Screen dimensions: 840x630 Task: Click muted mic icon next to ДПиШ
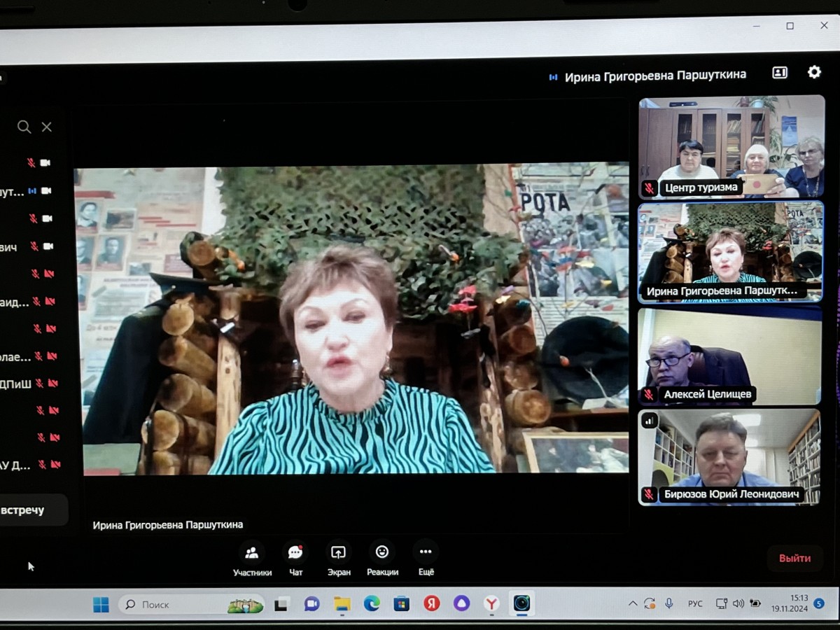39,384
